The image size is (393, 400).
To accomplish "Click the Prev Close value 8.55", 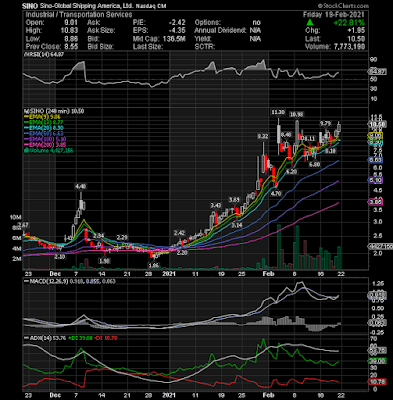I will pyautogui.click(x=71, y=47).
